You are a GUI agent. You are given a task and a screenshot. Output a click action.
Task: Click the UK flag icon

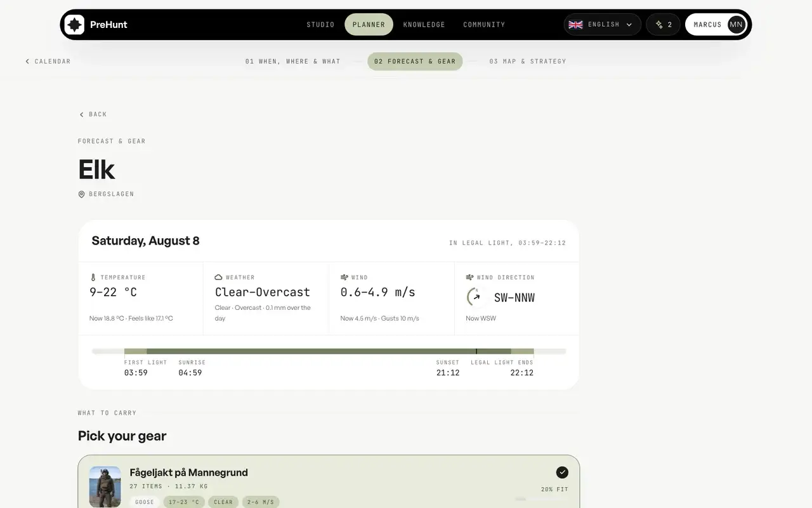click(575, 25)
